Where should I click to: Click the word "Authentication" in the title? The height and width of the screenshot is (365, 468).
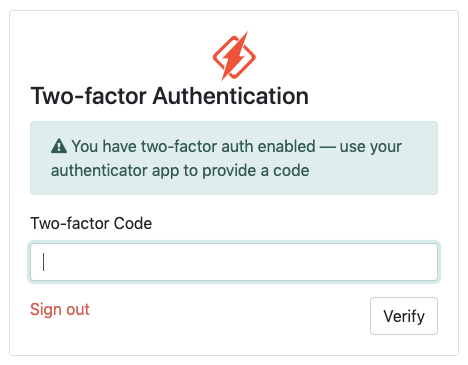231,96
